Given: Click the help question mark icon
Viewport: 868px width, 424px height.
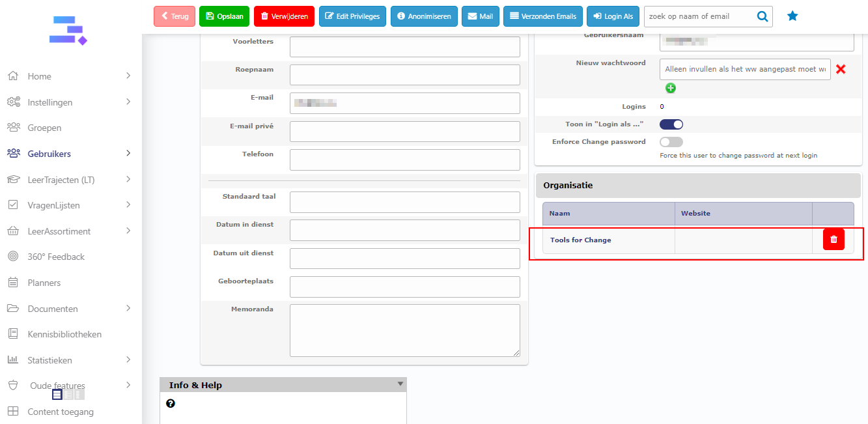Looking at the screenshot, I should click(x=171, y=404).
